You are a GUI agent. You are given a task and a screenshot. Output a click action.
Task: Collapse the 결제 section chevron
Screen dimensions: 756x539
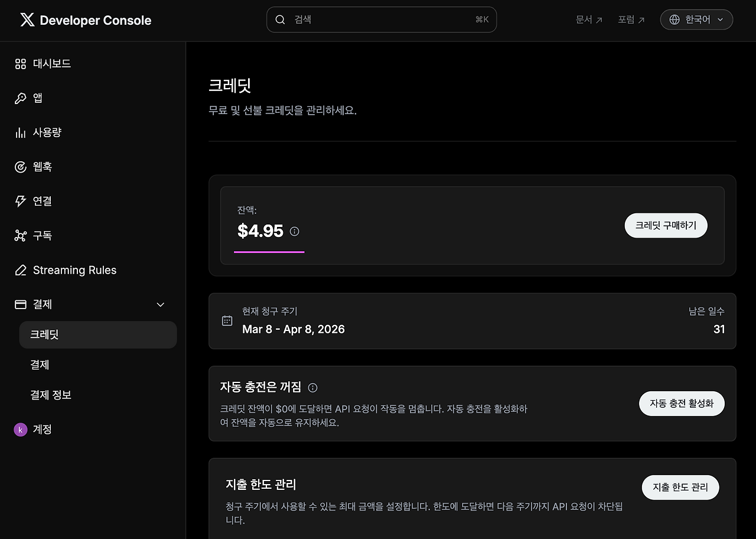point(160,304)
